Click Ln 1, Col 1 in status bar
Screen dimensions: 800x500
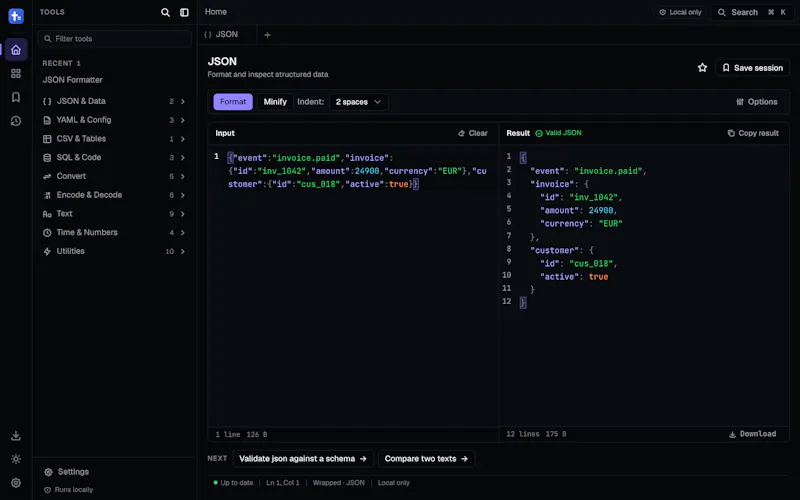click(x=283, y=483)
